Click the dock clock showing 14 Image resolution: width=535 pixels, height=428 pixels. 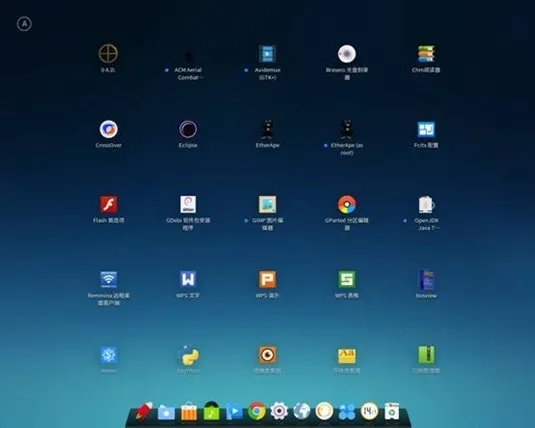pos(369,411)
